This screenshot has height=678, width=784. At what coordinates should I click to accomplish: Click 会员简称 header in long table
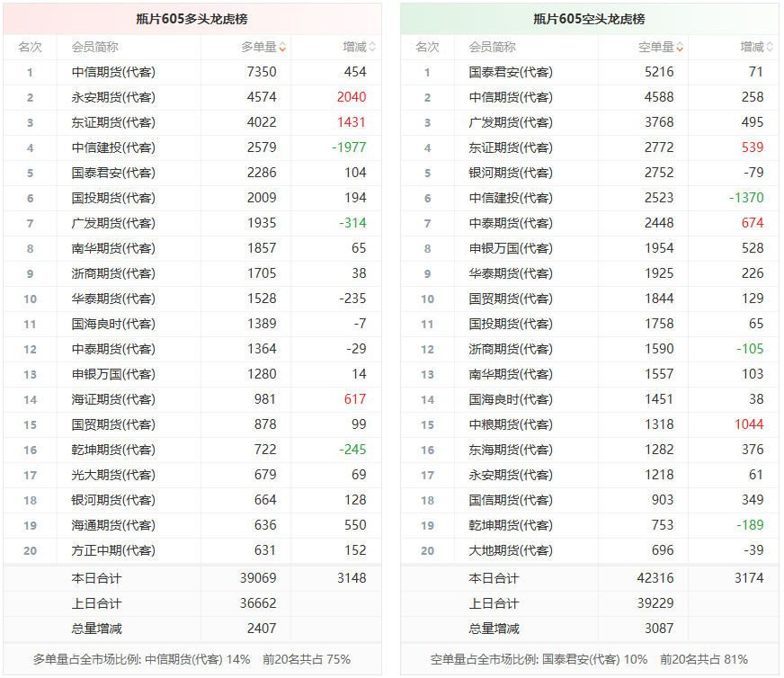click(95, 47)
